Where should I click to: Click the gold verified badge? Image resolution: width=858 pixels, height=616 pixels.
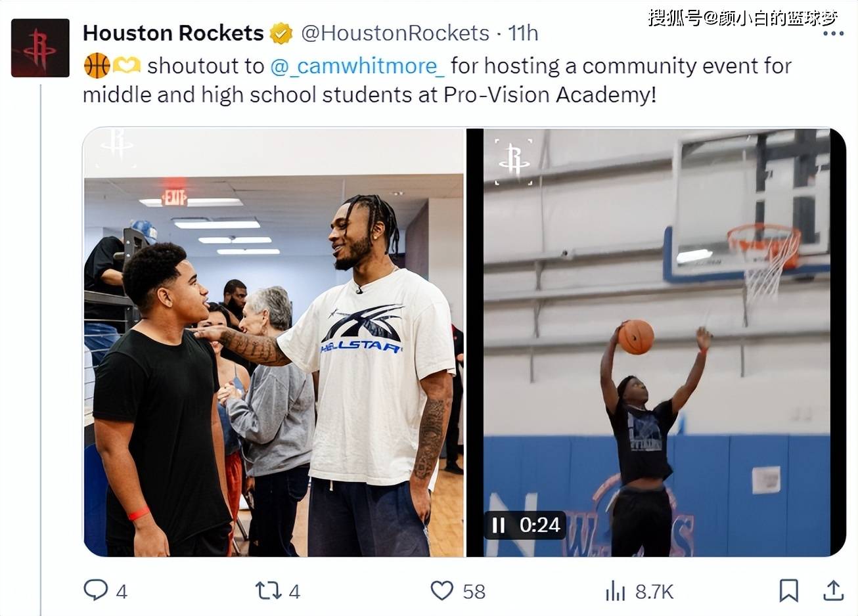281,33
